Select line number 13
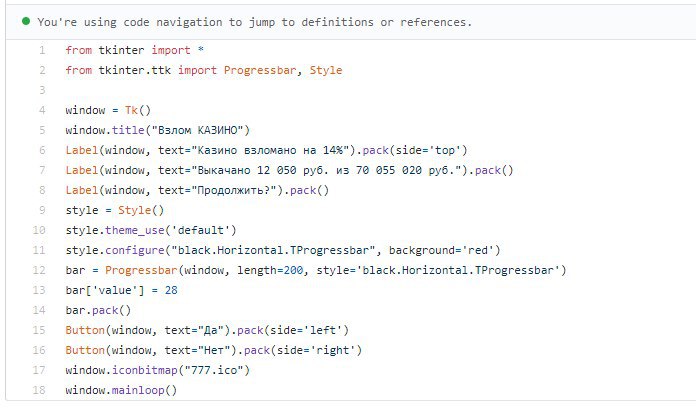Screen dimensions: 696x418 (x=39, y=290)
